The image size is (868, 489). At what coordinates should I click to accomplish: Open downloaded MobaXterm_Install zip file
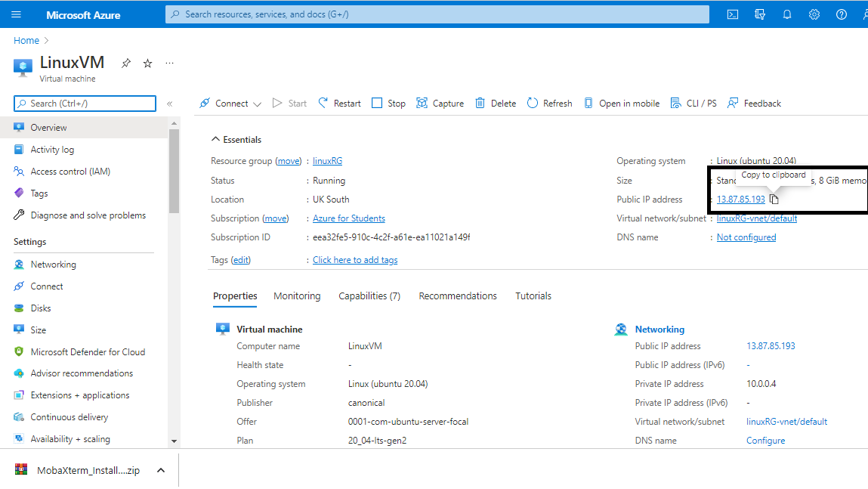click(x=78, y=470)
